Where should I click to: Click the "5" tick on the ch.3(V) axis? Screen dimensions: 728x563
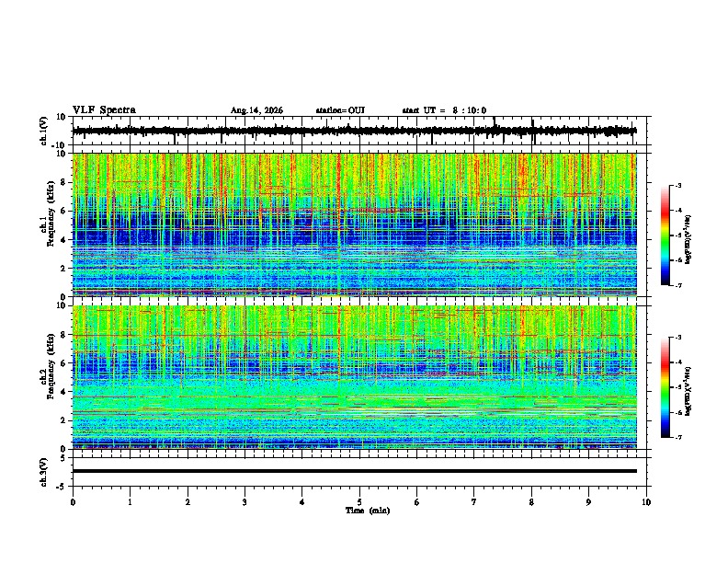64,457
